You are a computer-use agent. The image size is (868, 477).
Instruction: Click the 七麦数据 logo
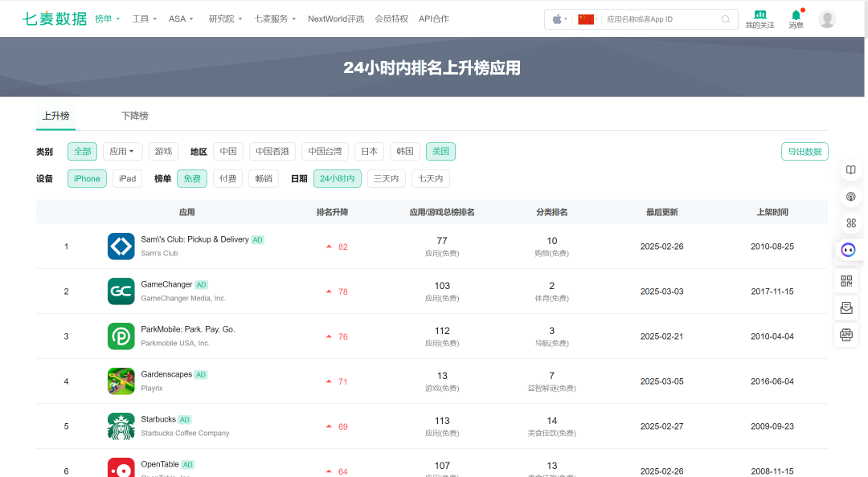55,18
